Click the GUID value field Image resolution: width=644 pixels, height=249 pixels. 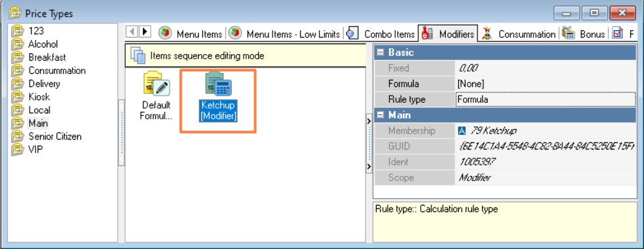point(546,146)
